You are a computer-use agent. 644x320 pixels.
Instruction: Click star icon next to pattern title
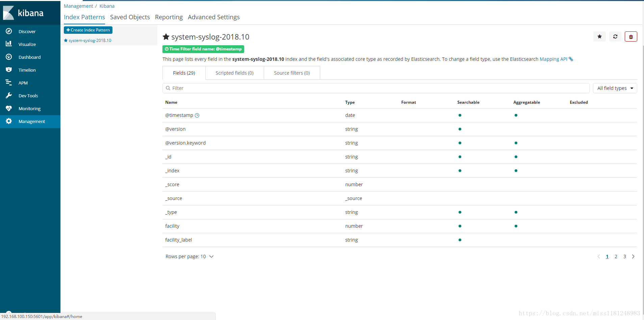[x=166, y=36]
